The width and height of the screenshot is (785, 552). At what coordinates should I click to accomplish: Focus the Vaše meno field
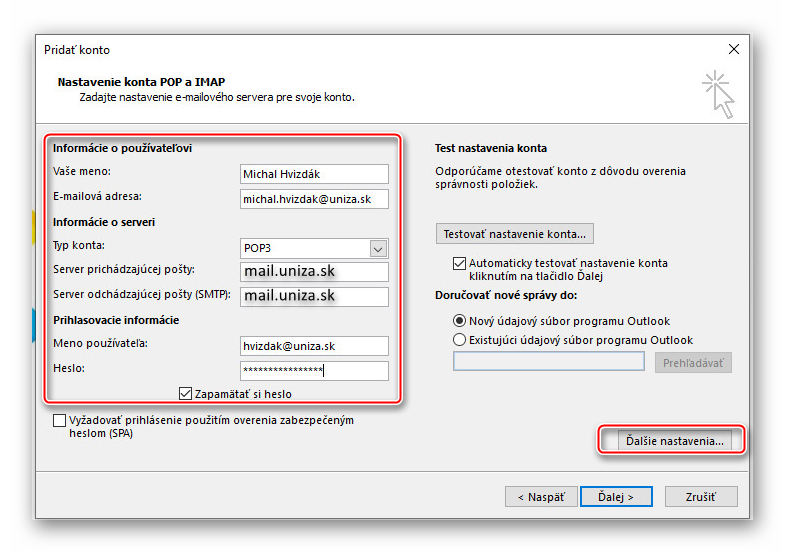(x=314, y=174)
